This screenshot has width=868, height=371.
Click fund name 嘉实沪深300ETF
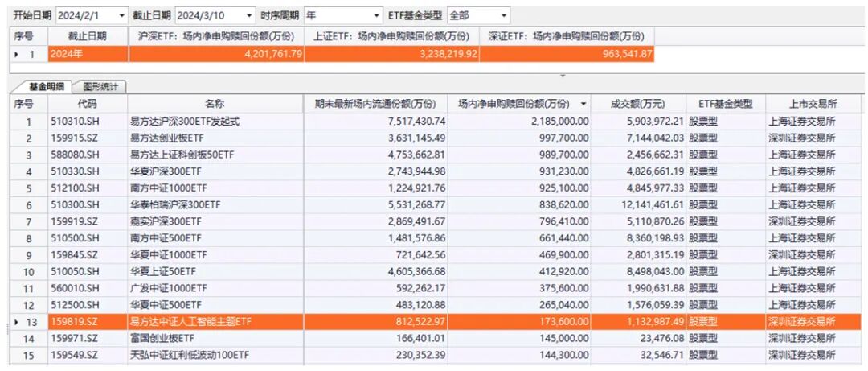tap(165, 222)
